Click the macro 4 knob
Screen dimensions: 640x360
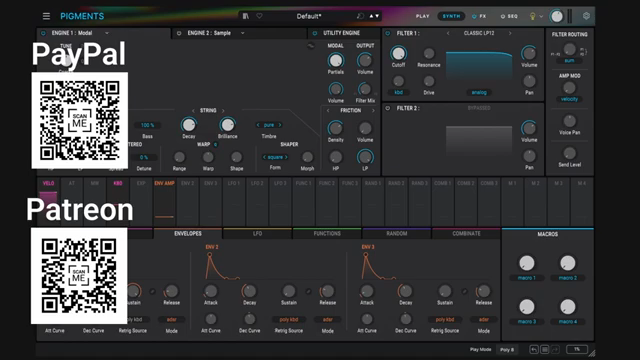568,307
